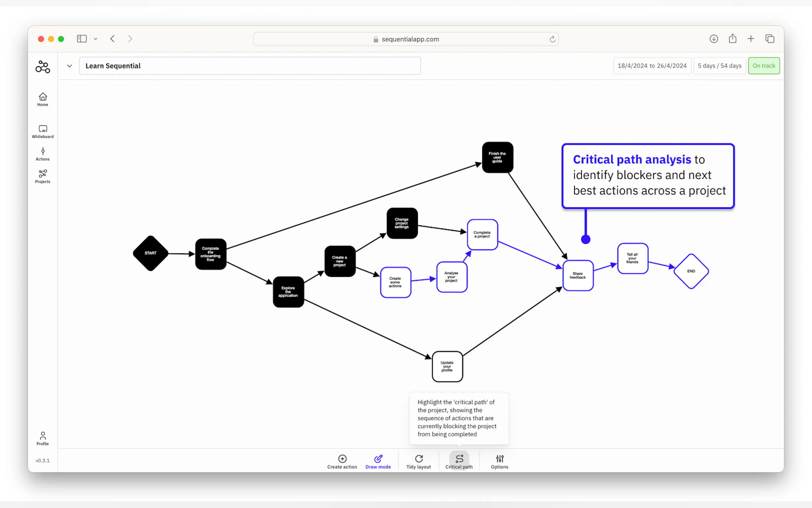Click the Sequential app logo
Viewport: 812px width, 508px height.
[x=43, y=67]
